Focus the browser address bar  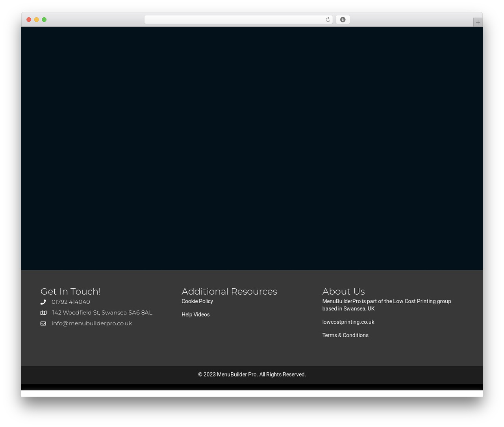pyautogui.click(x=238, y=20)
